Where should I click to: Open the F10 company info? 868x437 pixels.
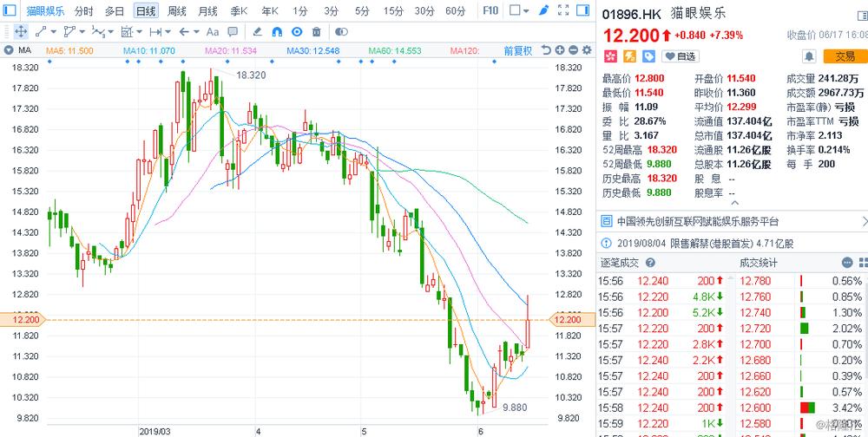pyautogui.click(x=490, y=10)
